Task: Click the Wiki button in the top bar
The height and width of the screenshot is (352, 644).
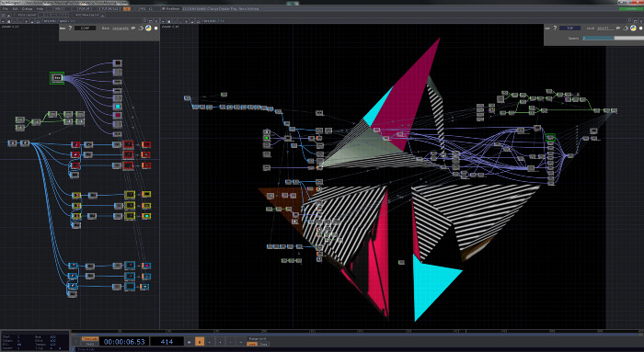Action: (59, 8)
